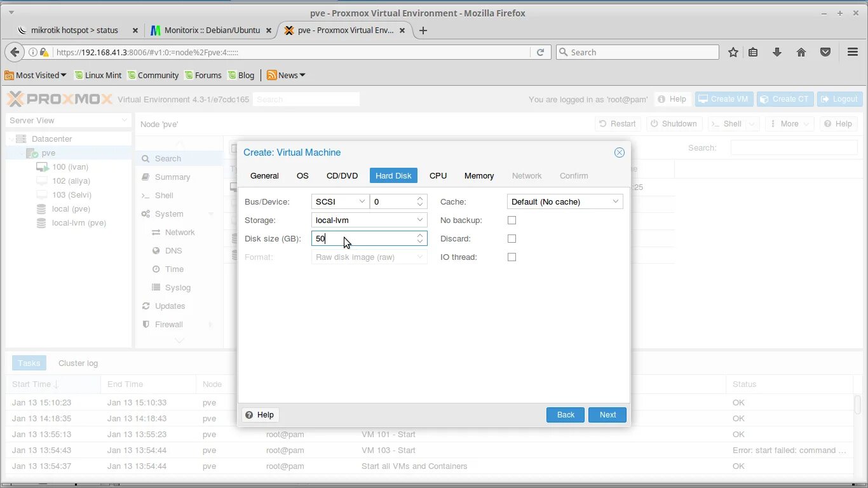Screen dimensions: 868x488
Task: Click the node Shutdown button
Action: 674,123
